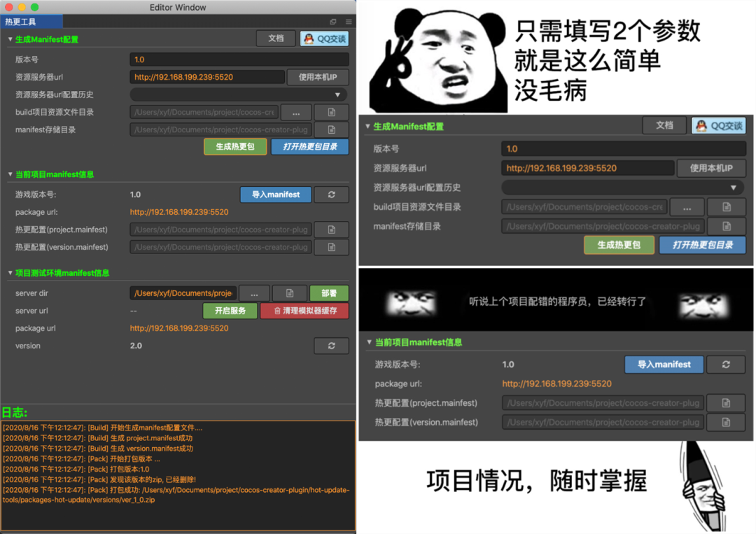756x534 pixels.
Task: Open manifest存储目录 folder icon in right enlarged panel
Action: point(727,227)
